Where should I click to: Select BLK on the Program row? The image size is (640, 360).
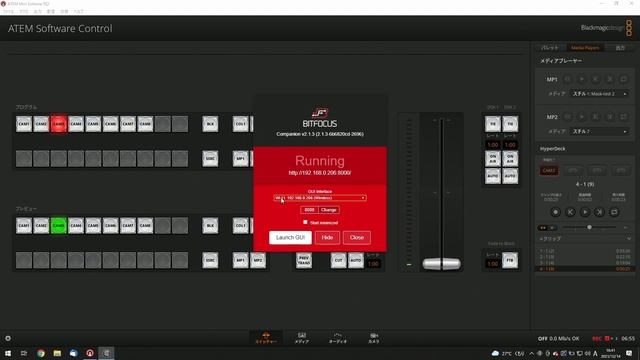click(x=210, y=124)
